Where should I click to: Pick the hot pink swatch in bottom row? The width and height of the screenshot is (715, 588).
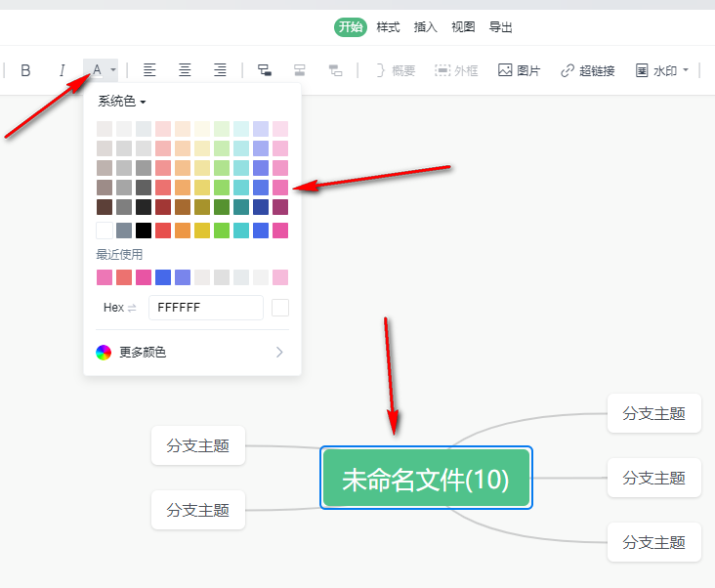tap(280, 231)
